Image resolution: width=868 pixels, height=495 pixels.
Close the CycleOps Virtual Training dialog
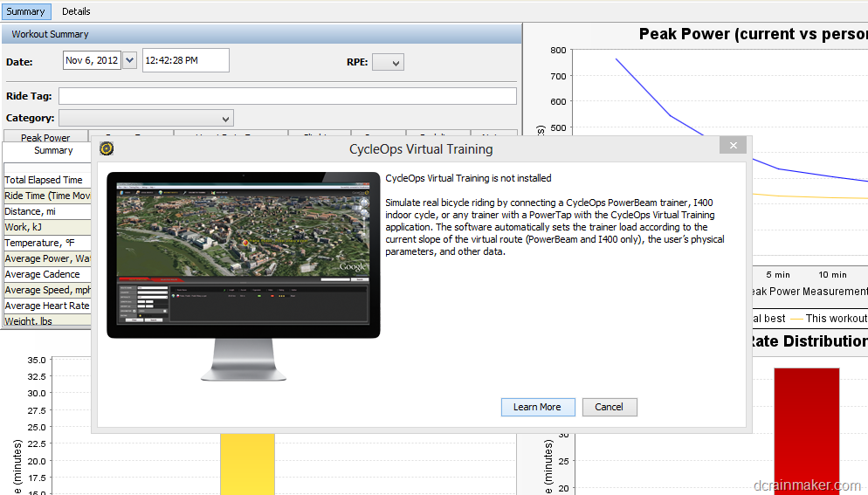[733, 145]
